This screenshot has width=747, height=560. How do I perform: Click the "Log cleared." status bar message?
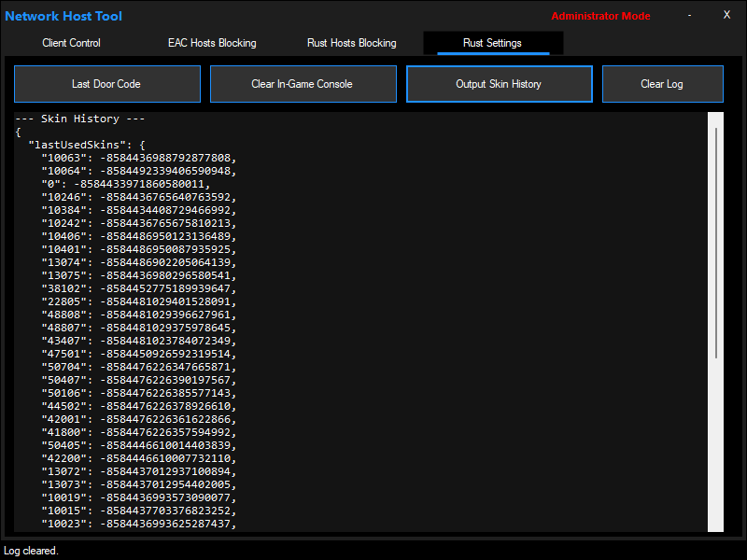click(x=32, y=551)
